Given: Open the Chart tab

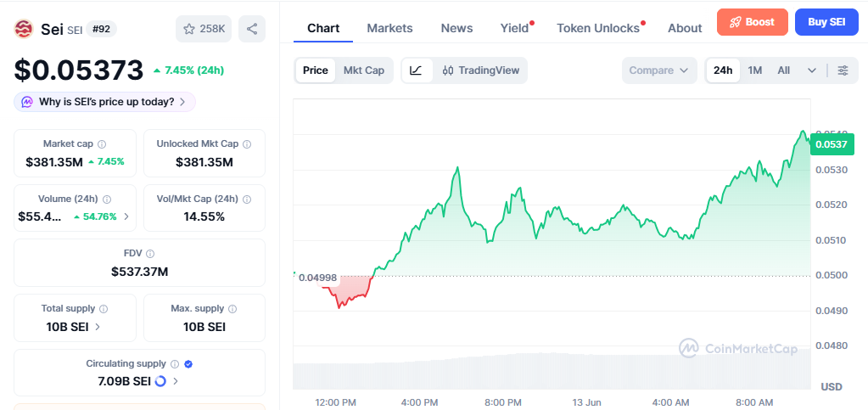Looking at the screenshot, I should (x=323, y=28).
